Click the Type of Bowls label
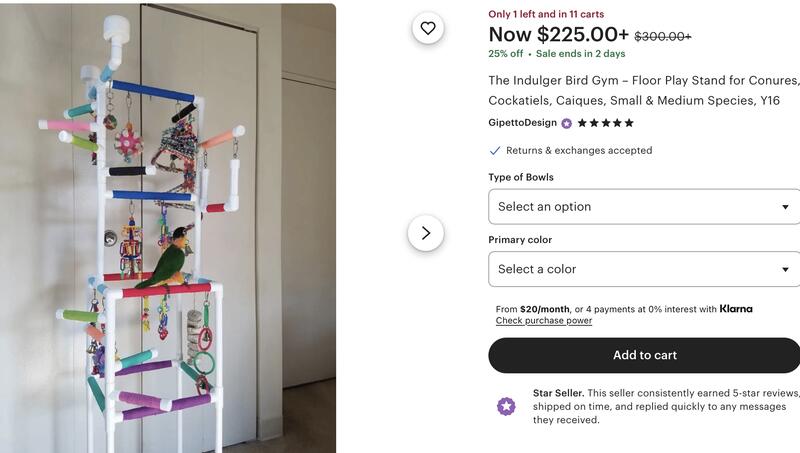The height and width of the screenshot is (453, 800). [521, 177]
